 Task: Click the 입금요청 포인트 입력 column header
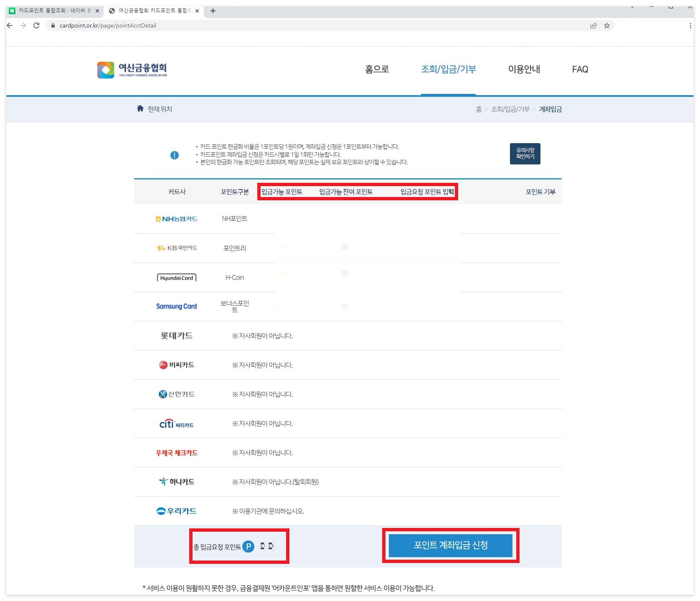(x=427, y=192)
